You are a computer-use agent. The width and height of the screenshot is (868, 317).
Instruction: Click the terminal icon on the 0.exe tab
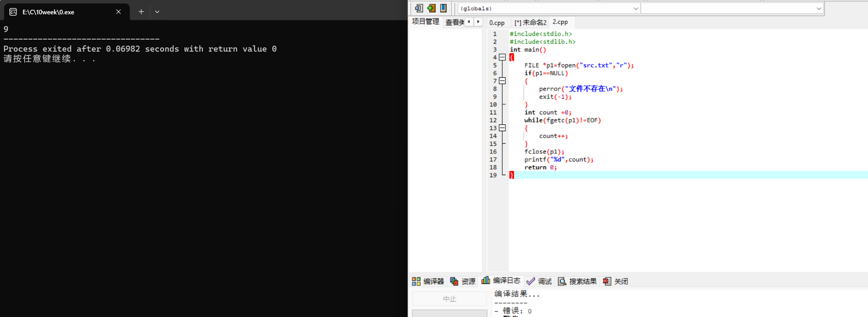[x=13, y=12]
